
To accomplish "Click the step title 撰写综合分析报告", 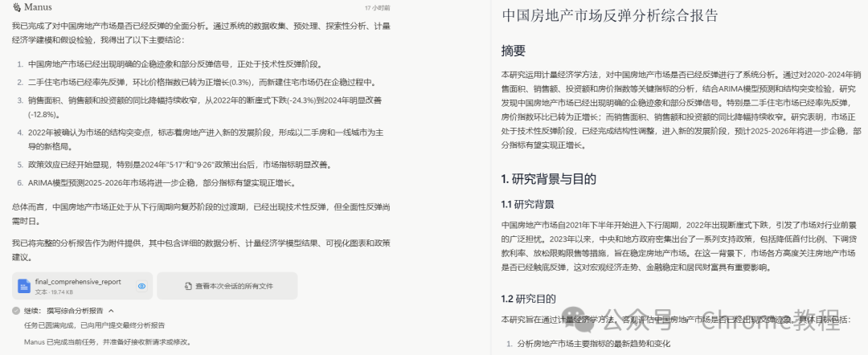I will [x=76, y=311].
